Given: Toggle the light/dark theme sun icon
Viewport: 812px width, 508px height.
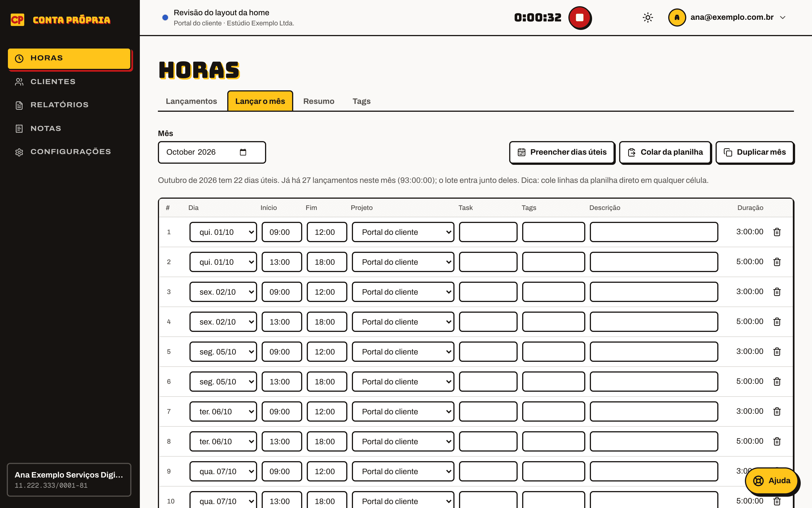Looking at the screenshot, I should (x=648, y=17).
